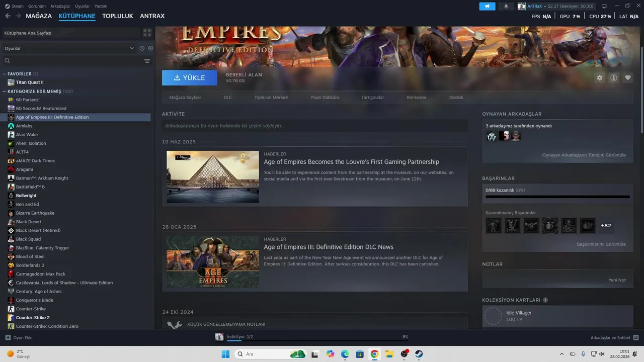644x362 pixels.
Task: Open the DLC tab
Action: pyautogui.click(x=228, y=98)
